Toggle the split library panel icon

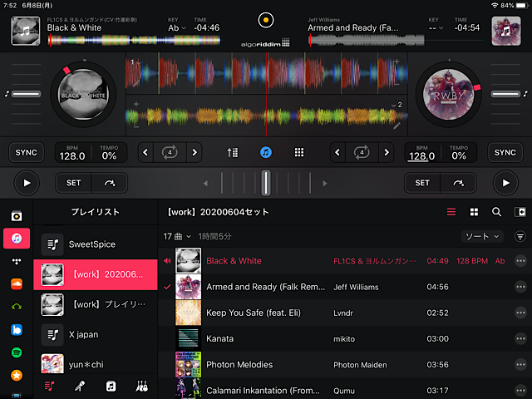coord(520,212)
